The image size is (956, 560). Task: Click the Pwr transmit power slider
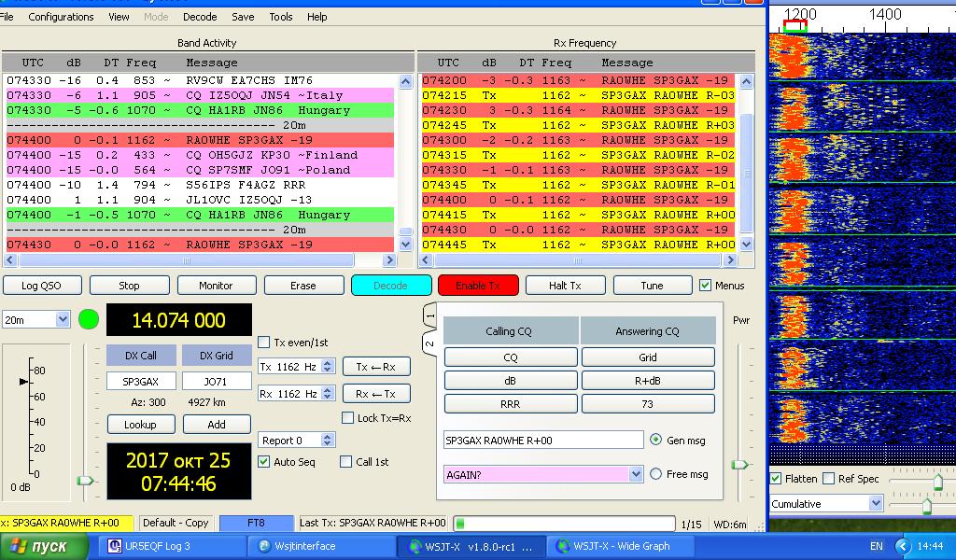pos(740,464)
